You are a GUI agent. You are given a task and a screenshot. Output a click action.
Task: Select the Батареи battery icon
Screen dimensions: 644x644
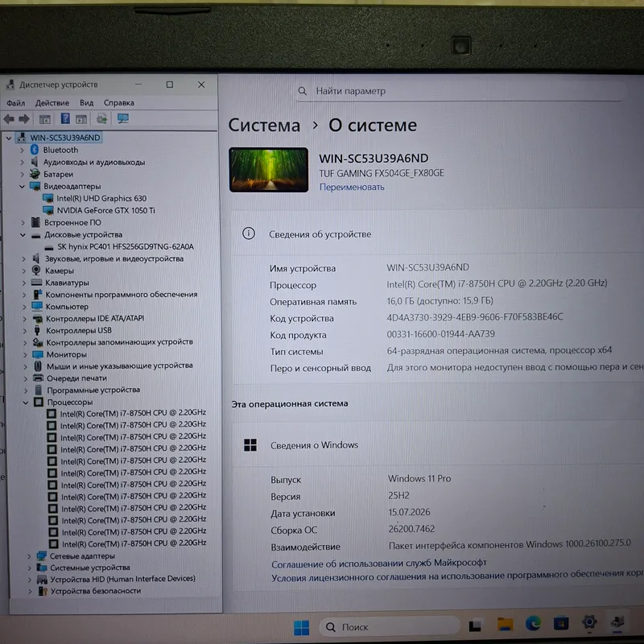click(35, 174)
